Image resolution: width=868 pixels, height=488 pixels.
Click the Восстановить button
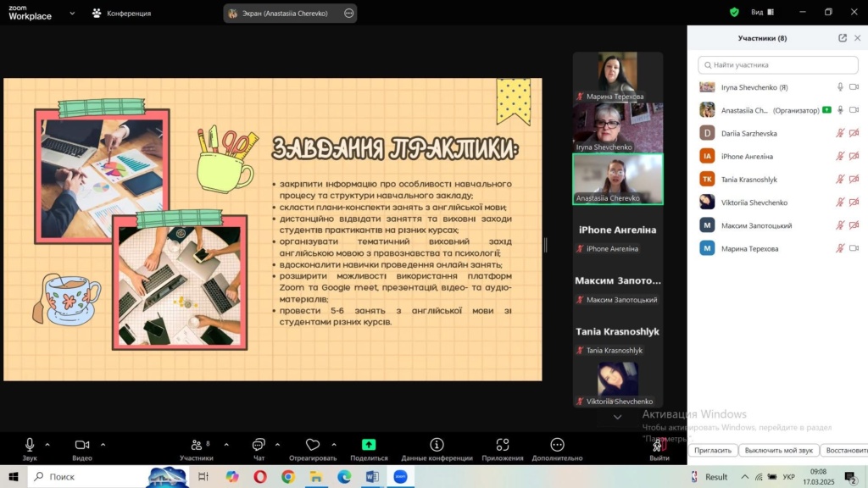point(845,451)
